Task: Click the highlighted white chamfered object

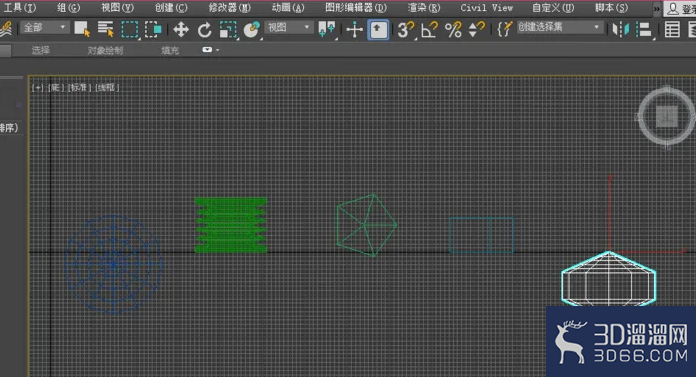Action: point(609,278)
